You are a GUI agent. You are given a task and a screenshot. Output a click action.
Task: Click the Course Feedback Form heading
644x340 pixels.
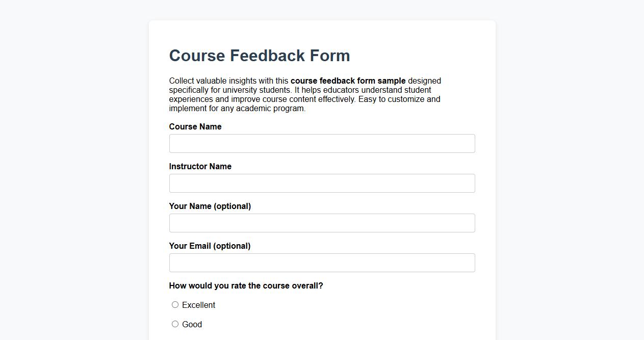(259, 56)
